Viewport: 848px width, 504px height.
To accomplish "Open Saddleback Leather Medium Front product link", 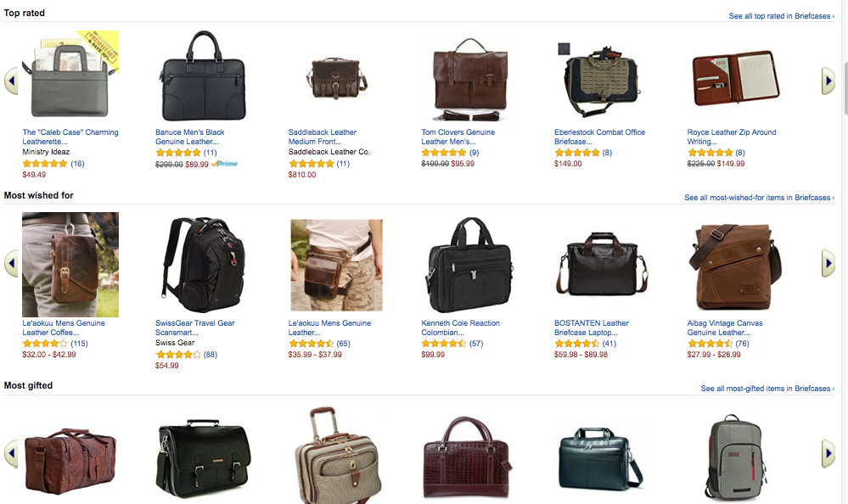I will click(x=323, y=137).
